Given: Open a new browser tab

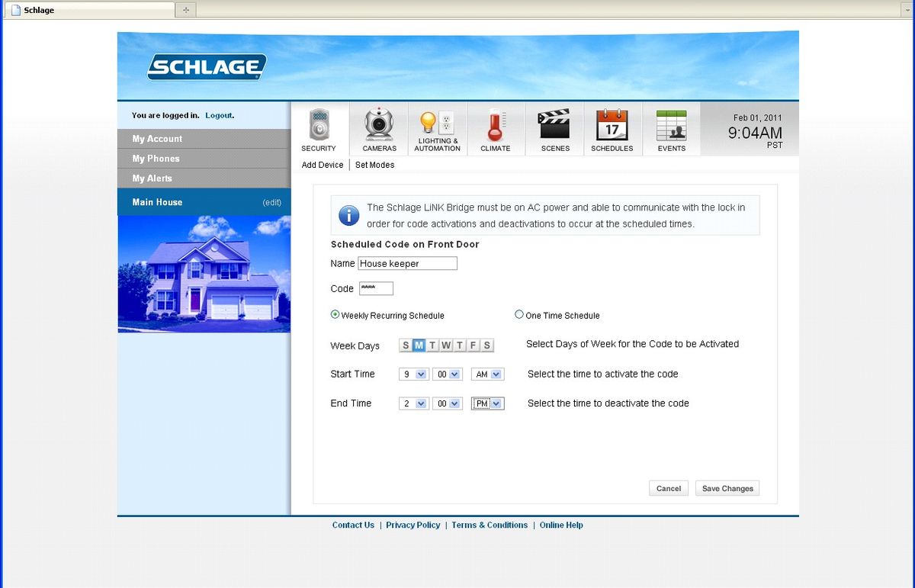Looking at the screenshot, I should pos(186,10).
